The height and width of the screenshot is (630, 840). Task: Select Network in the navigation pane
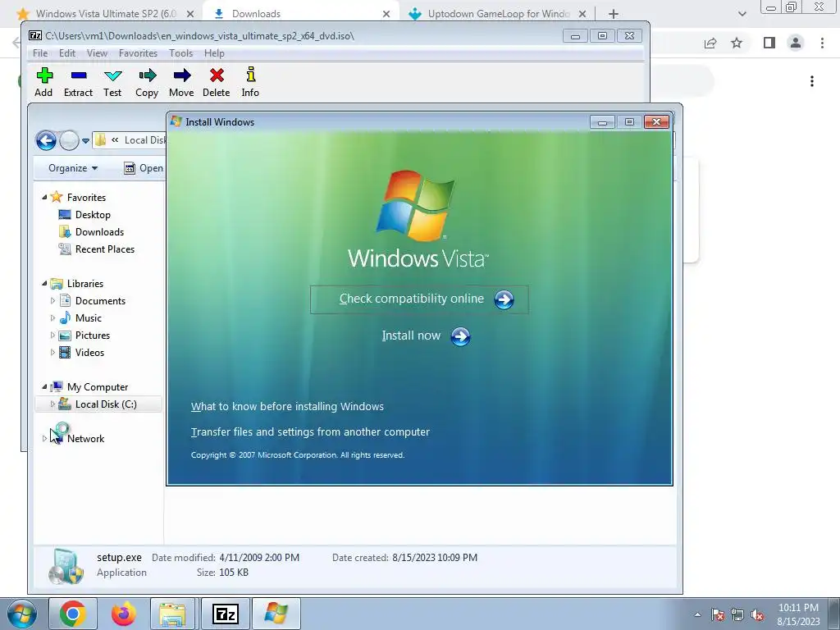click(85, 439)
